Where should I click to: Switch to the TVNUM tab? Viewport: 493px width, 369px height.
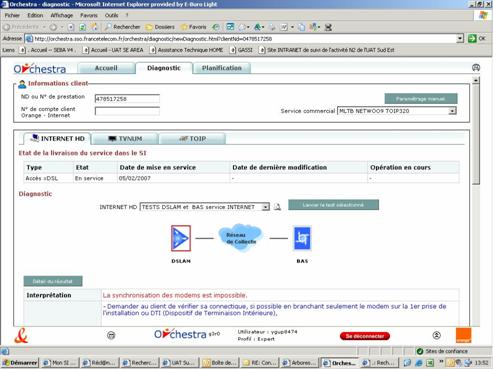click(125, 139)
